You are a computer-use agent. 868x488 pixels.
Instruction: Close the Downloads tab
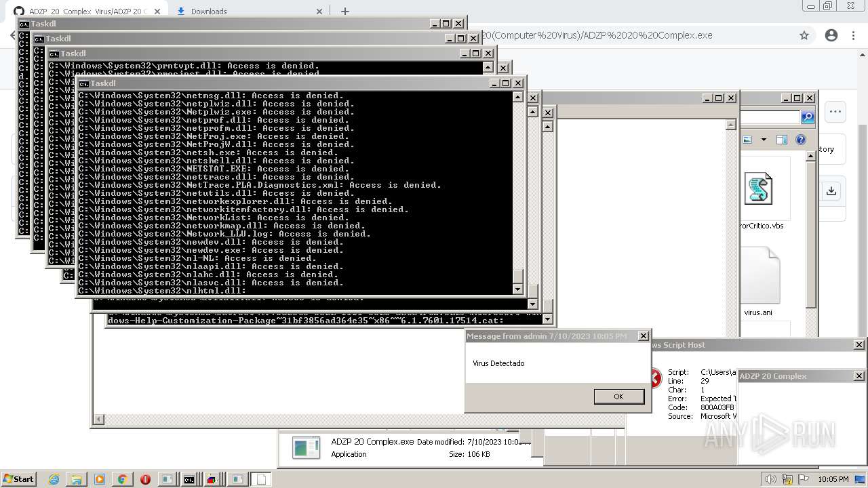coord(319,11)
